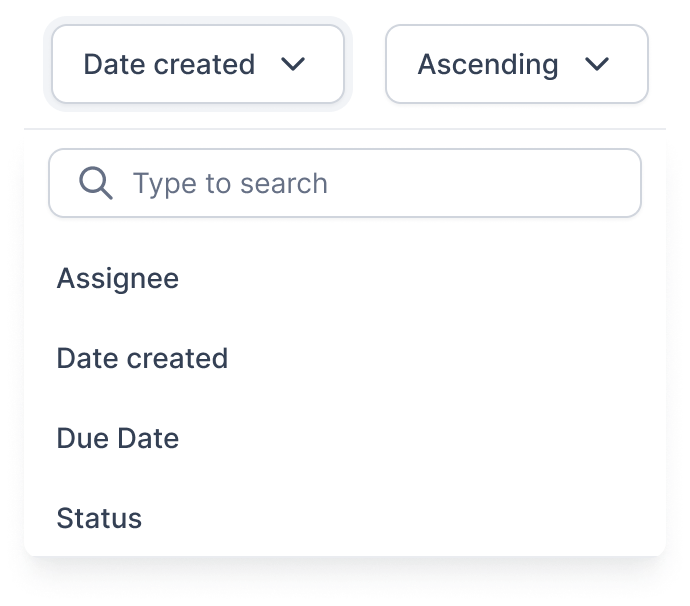Click the chevron icon beside Ascending
This screenshot has height=606, width=690.
[597, 64]
